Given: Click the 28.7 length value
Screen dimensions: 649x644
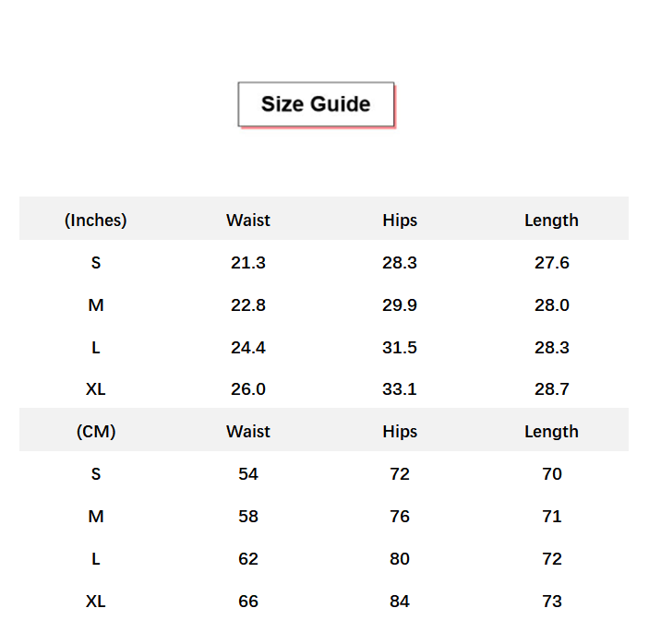Looking at the screenshot, I should (x=551, y=388).
